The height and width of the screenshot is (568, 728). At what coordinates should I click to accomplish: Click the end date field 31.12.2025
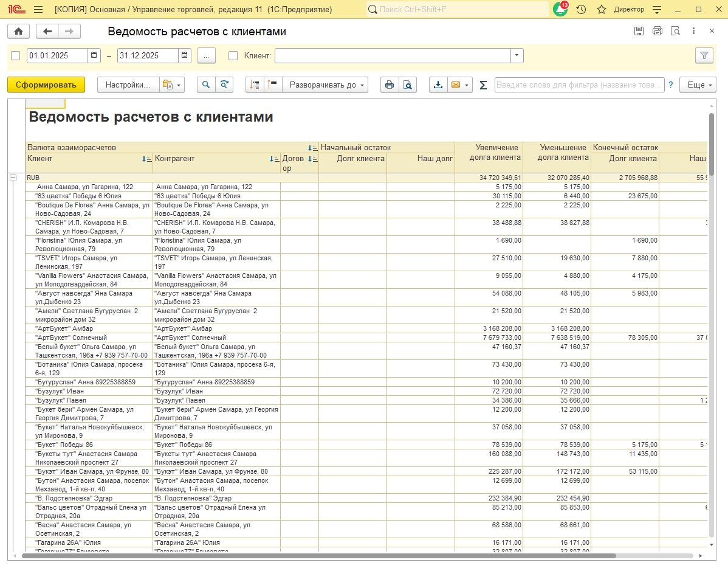(x=148, y=55)
